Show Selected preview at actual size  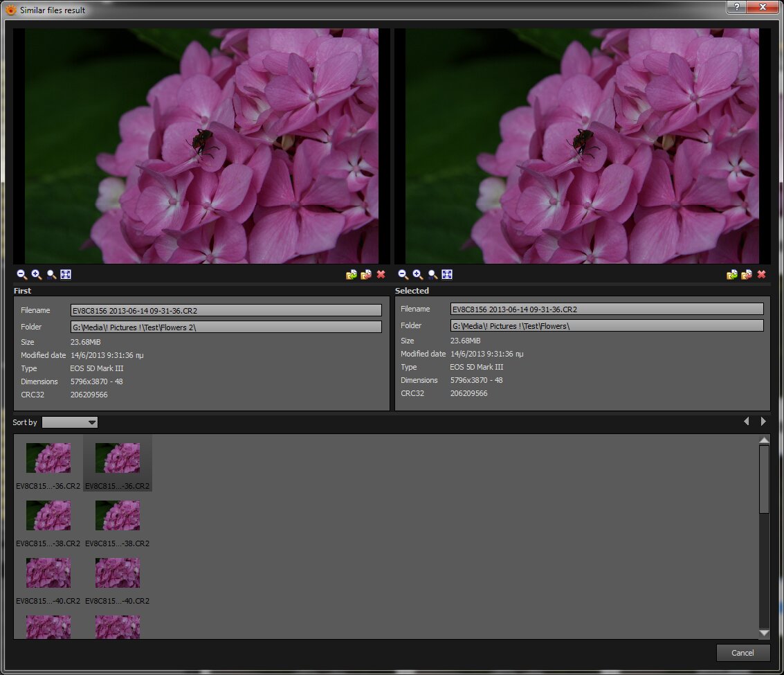432,274
